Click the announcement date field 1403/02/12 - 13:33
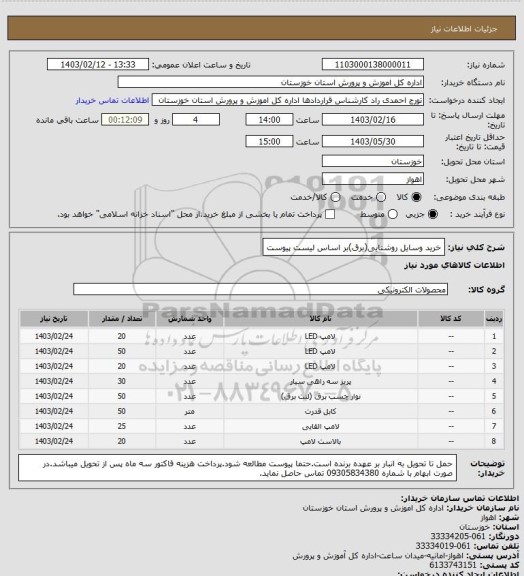524x576 pixels. (x=98, y=65)
